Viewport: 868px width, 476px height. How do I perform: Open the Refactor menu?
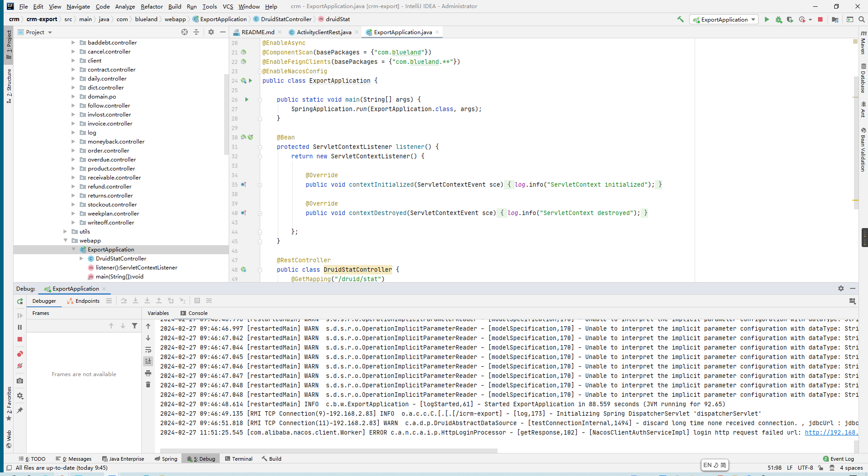click(x=151, y=6)
